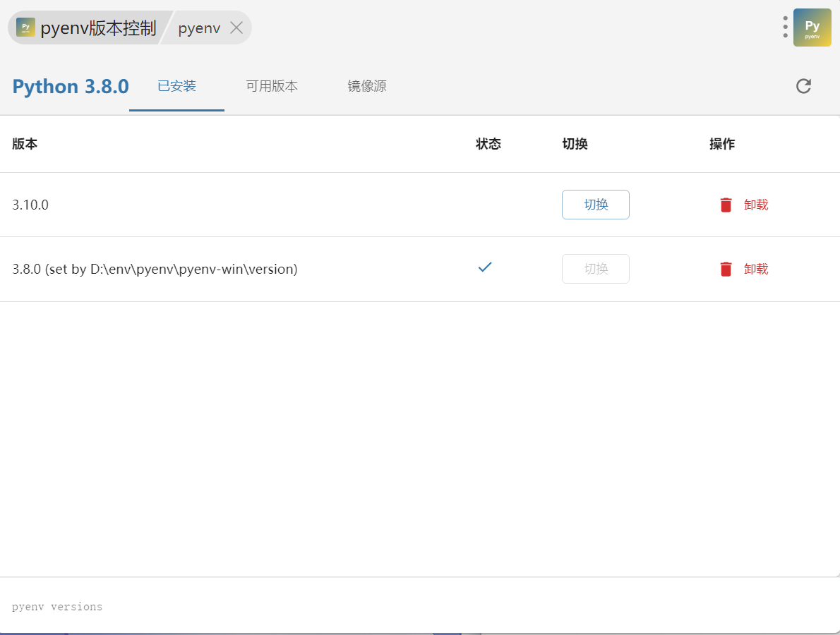Image resolution: width=840 pixels, height=635 pixels.
Task: Click the disabled 切换 button for 3.8.0
Action: click(596, 269)
